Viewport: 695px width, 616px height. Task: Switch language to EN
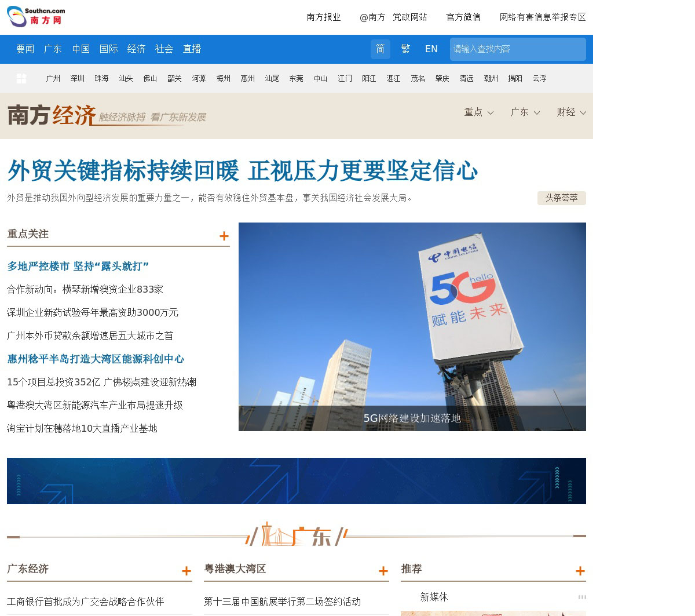(431, 49)
